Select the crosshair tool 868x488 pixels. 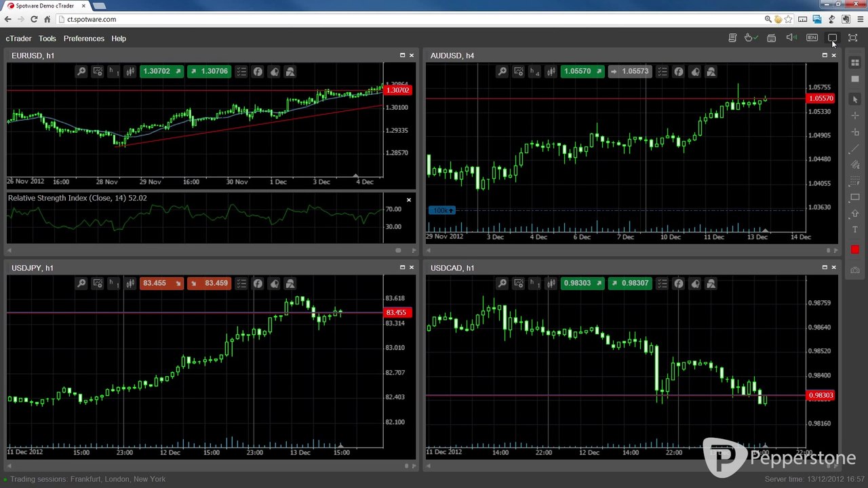(855, 116)
